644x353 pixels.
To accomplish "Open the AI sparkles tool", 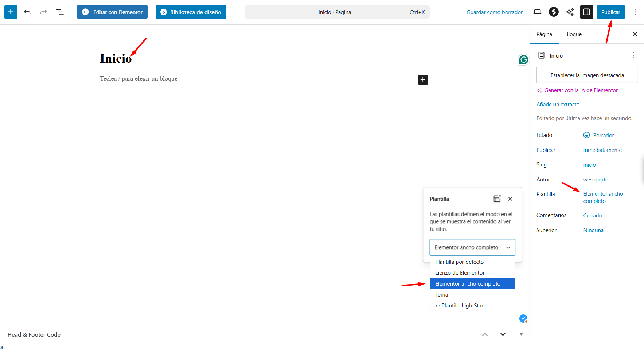I will point(570,12).
